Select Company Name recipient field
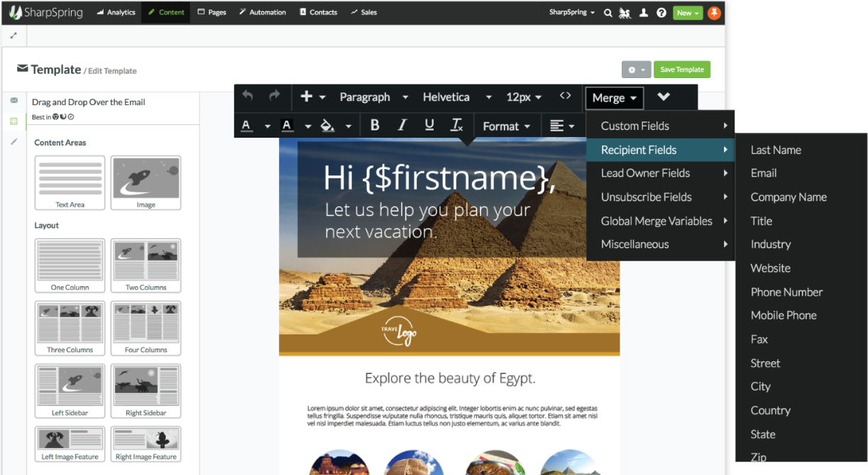This screenshot has height=475, width=868. [x=789, y=197]
